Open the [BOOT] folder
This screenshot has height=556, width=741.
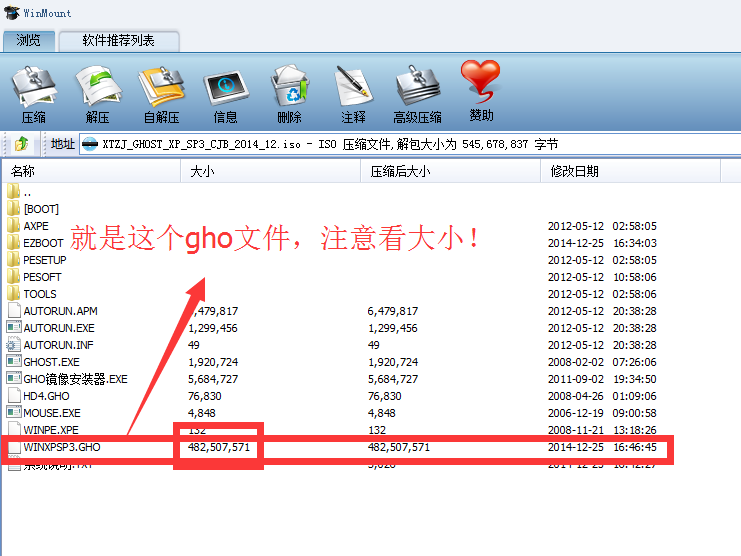click(x=41, y=209)
